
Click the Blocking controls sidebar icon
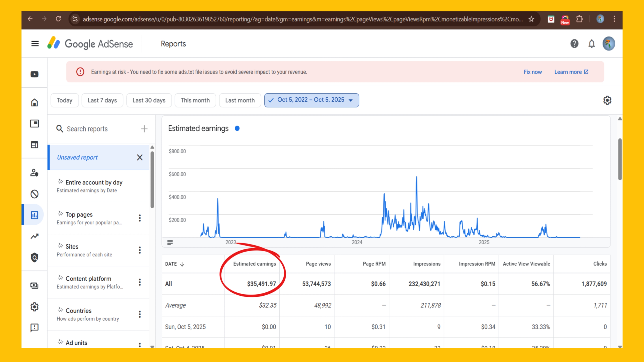click(x=35, y=194)
